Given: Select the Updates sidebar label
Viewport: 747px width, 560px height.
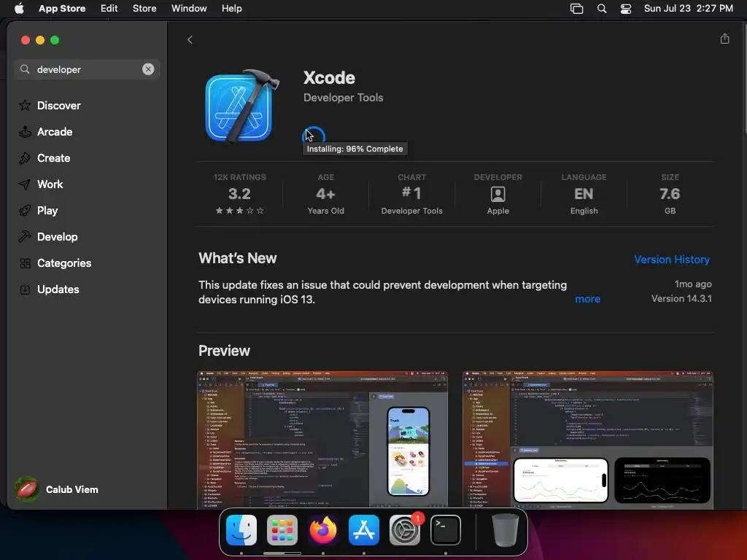Looking at the screenshot, I should pos(58,289).
